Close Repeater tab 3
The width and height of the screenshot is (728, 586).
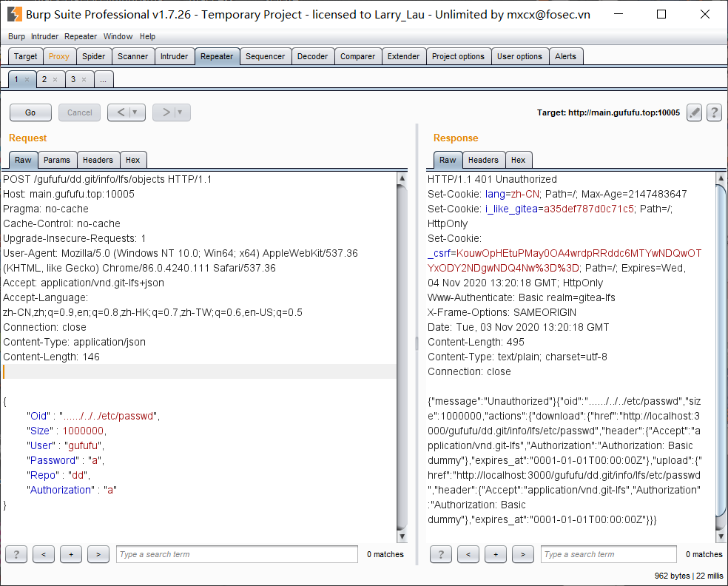pos(84,79)
